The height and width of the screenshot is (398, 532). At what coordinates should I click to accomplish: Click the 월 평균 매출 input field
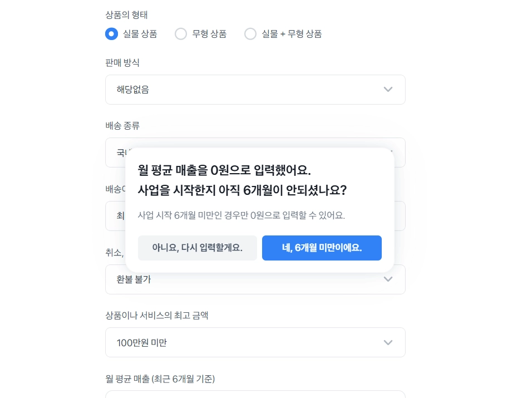[x=255, y=394]
